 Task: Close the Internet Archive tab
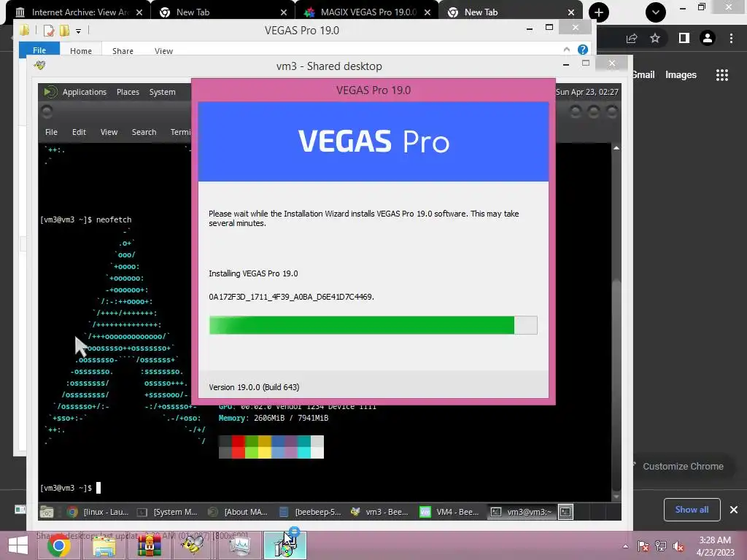click(x=139, y=12)
